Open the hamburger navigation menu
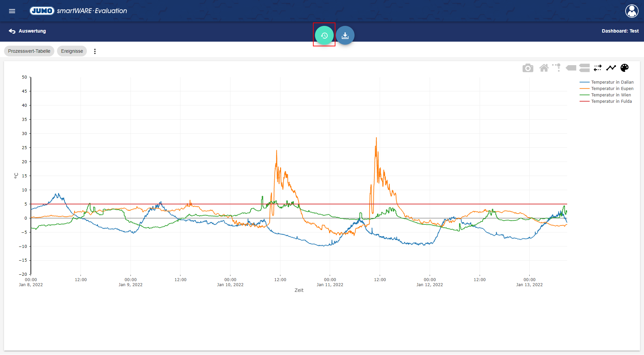Viewport: 644px width, 355px height. pyautogui.click(x=12, y=11)
